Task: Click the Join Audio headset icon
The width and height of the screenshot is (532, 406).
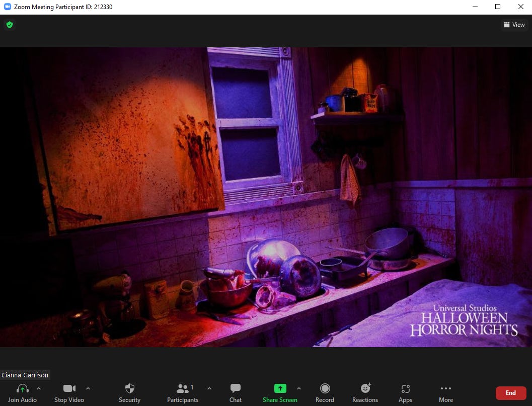Action: pos(22,388)
